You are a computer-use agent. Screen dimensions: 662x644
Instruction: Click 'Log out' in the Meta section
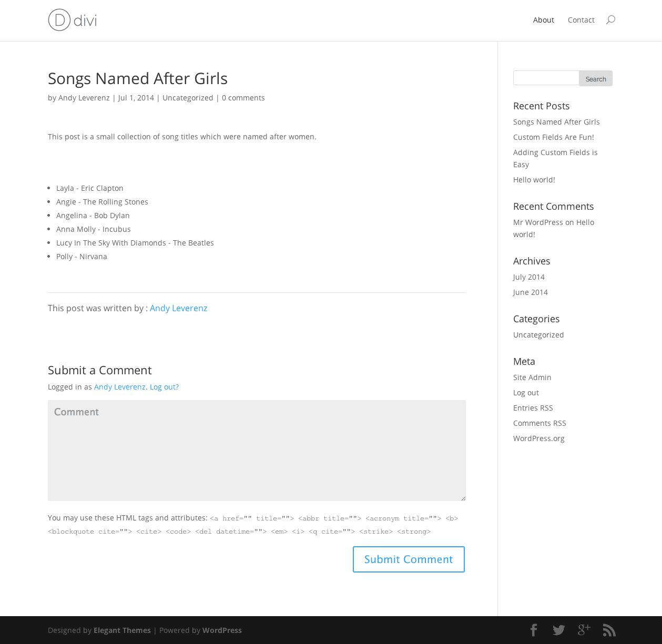coord(526,393)
